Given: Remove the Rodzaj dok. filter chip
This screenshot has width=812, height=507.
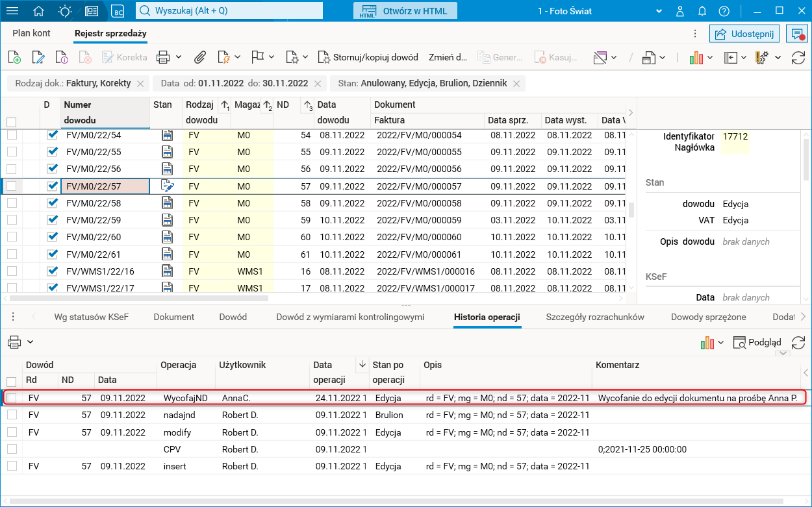Looking at the screenshot, I should tap(140, 84).
